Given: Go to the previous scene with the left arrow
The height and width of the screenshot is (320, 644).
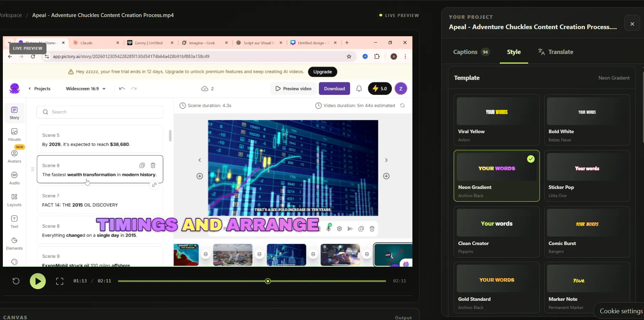Looking at the screenshot, I should point(200,160).
